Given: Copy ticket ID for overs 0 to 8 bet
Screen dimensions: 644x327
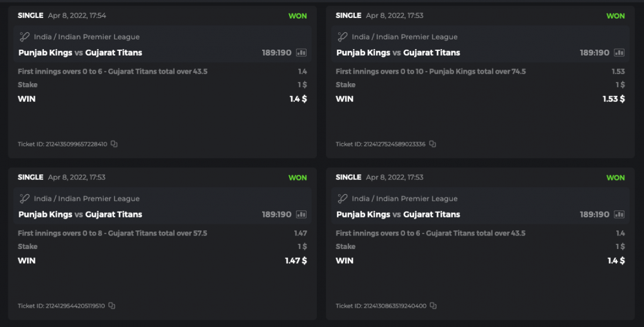Looking at the screenshot, I should pos(112,306).
